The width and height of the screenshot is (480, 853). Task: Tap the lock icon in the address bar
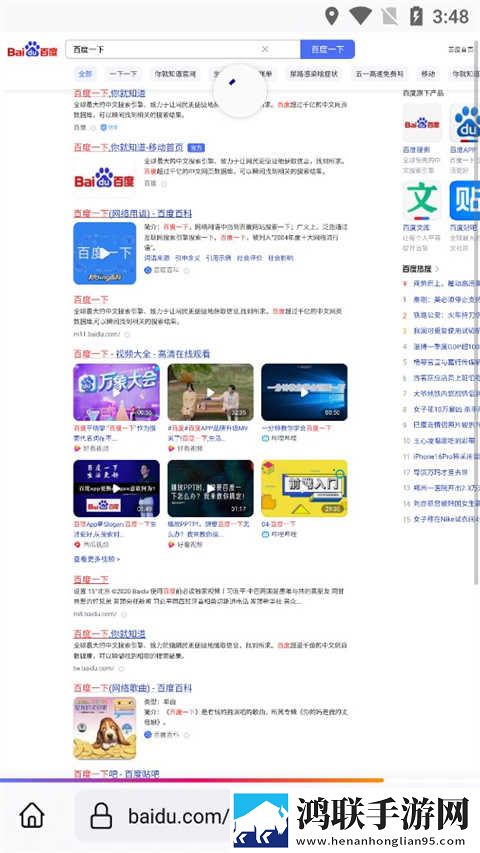point(101,816)
